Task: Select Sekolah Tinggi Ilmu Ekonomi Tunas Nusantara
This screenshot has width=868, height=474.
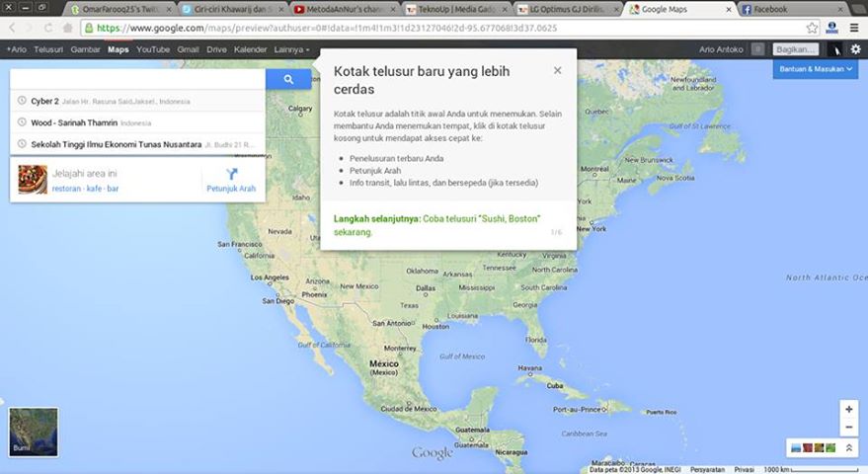Action: [x=138, y=144]
